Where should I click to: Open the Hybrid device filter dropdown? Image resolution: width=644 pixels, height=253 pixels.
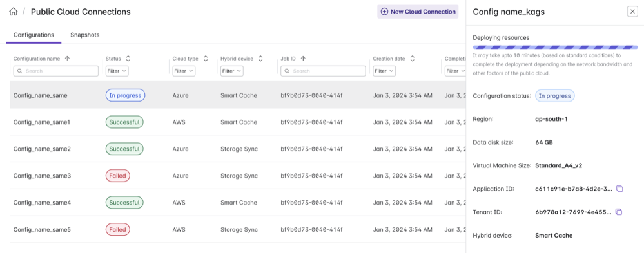tap(231, 71)
